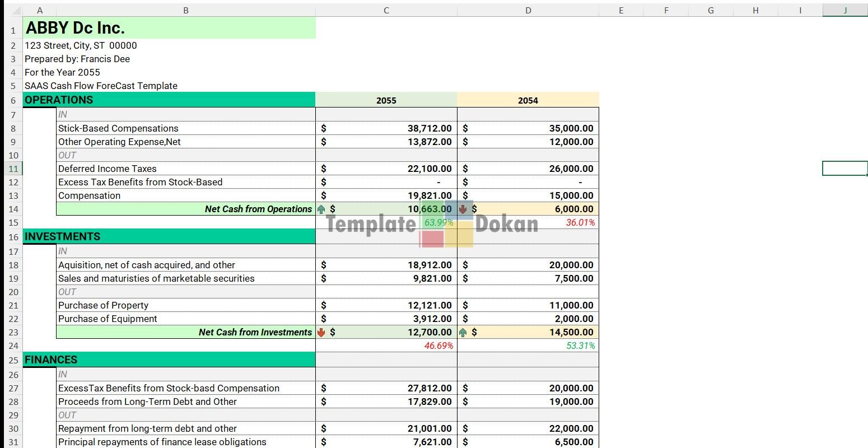
Task: Select the Purchase of Equipment label cell
Action: (x=185, y=319)
